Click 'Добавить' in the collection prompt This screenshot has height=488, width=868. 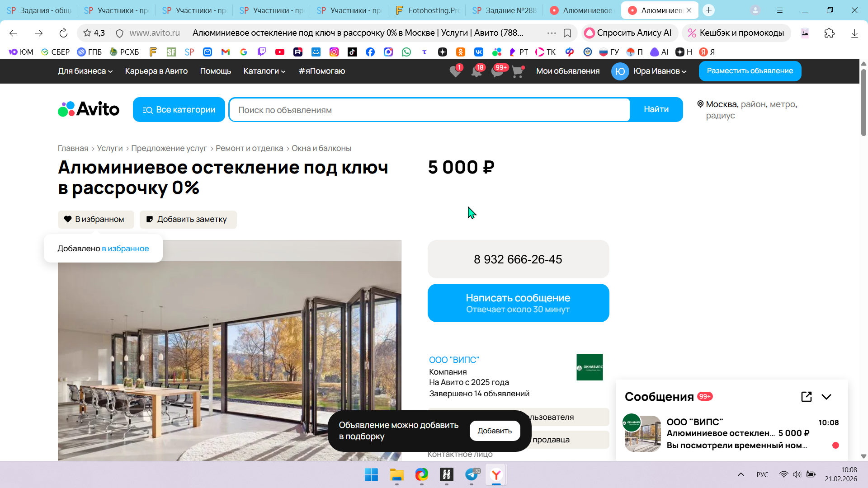495,431
